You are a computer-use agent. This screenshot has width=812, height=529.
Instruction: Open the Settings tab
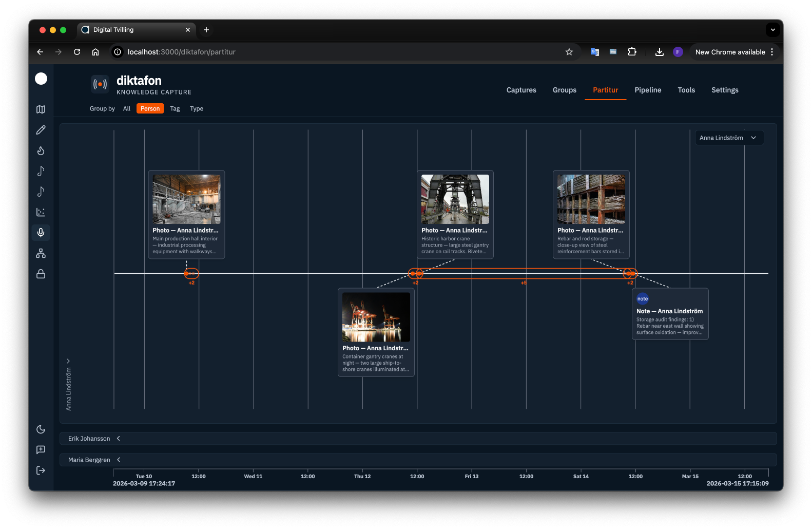(725, 90)
